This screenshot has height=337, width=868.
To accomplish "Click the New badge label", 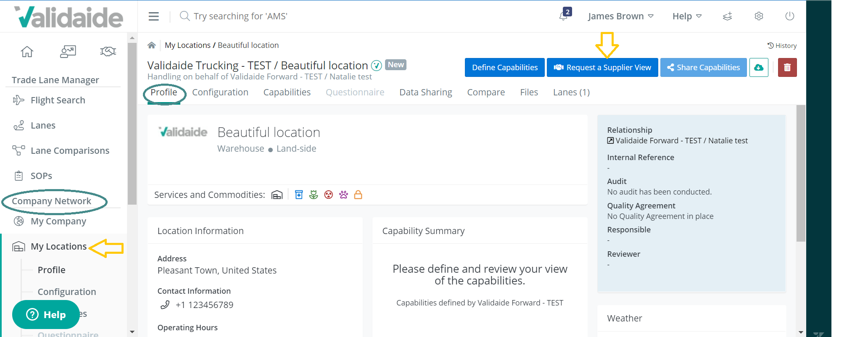I will pos(396,65).
